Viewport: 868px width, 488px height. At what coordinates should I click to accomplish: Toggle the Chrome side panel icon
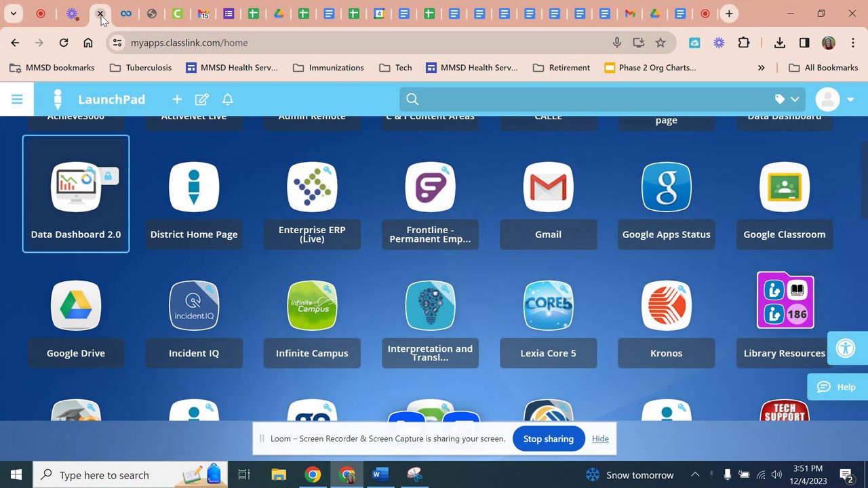pyautogui.click(x=804, y=43)
